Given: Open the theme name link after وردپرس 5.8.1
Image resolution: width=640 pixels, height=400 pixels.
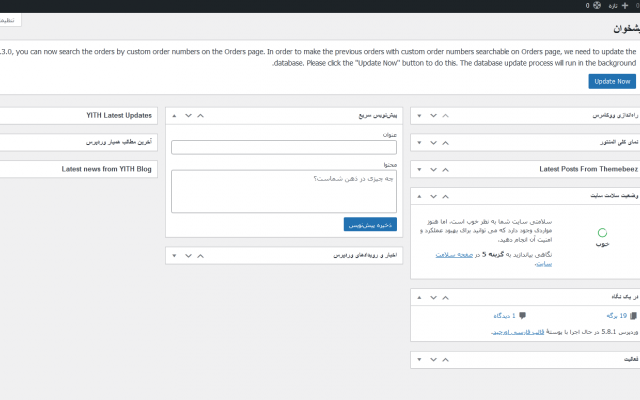Looking at the screenshot, I should 518,332.
